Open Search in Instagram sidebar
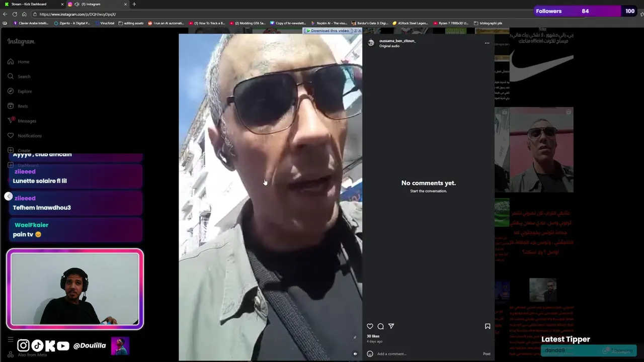644x362 pixels. 19,76
